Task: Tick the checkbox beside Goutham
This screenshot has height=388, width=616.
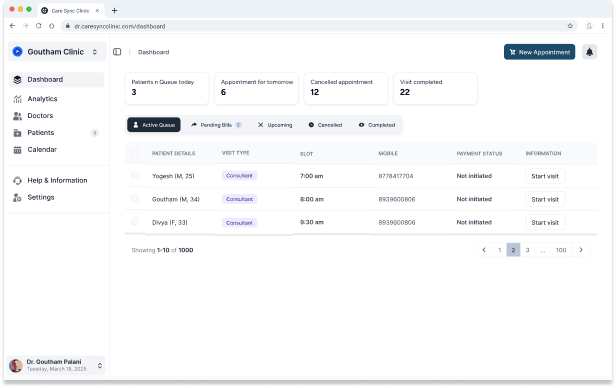Action: (x=135, y=198)
